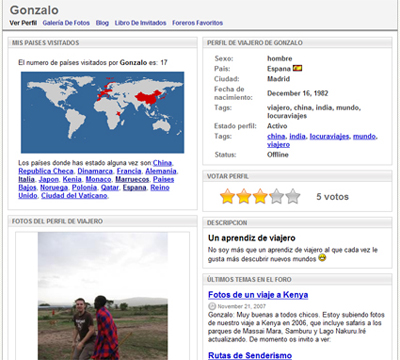Screen dimensions: 400x360
Task: Click the Monaco country link
Action: click(98, 179)
